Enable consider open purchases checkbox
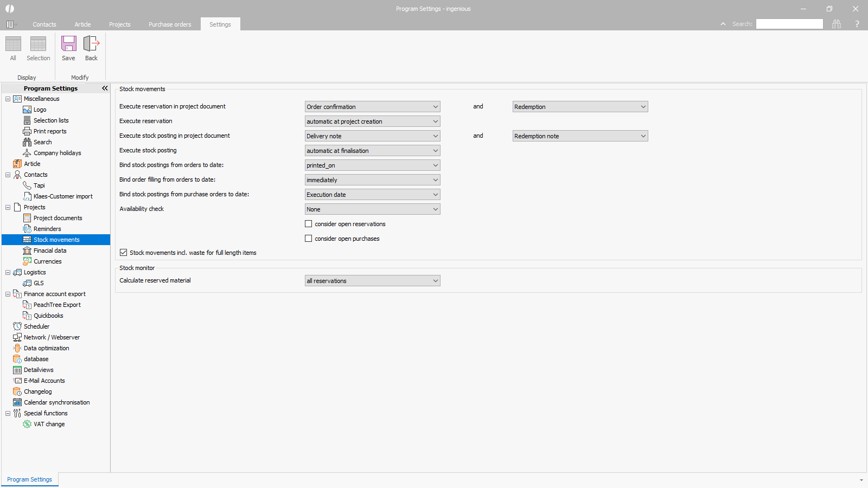Screen dimensions: 868x488 (309, 239)
